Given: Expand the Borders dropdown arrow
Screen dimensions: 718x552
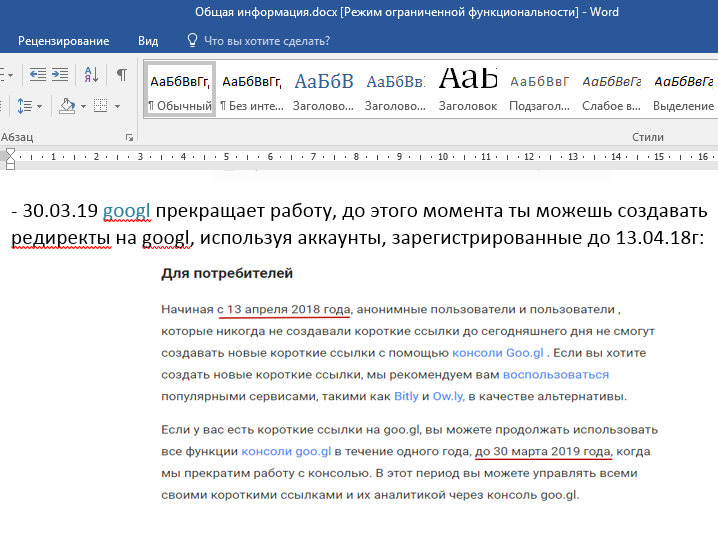Looking at the screenshot, I should [117, 107].
